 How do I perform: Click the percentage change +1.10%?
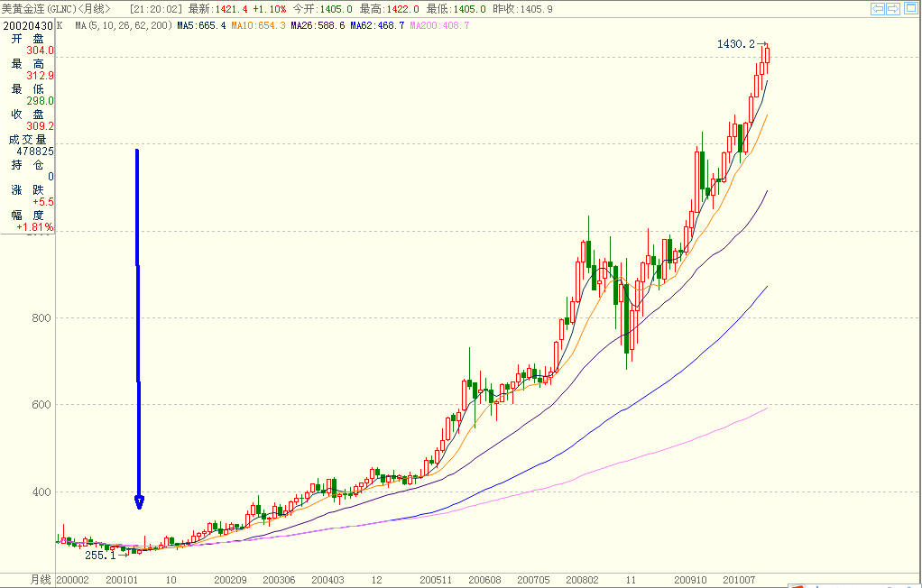click(x=270, y=9)
